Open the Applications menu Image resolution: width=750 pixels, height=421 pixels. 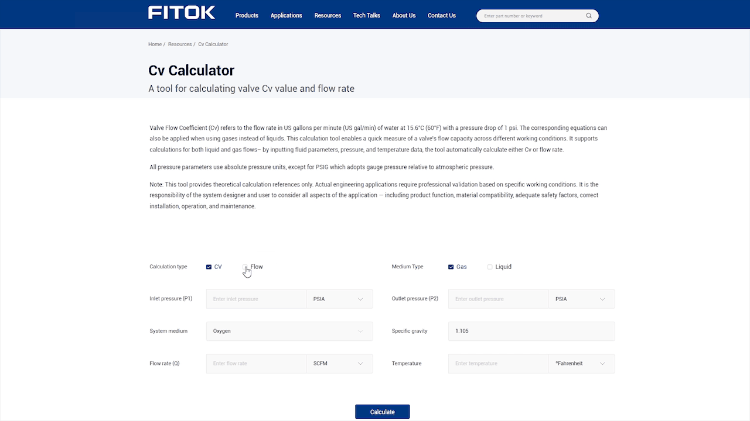pyautogui.click(x=286, y=16)
